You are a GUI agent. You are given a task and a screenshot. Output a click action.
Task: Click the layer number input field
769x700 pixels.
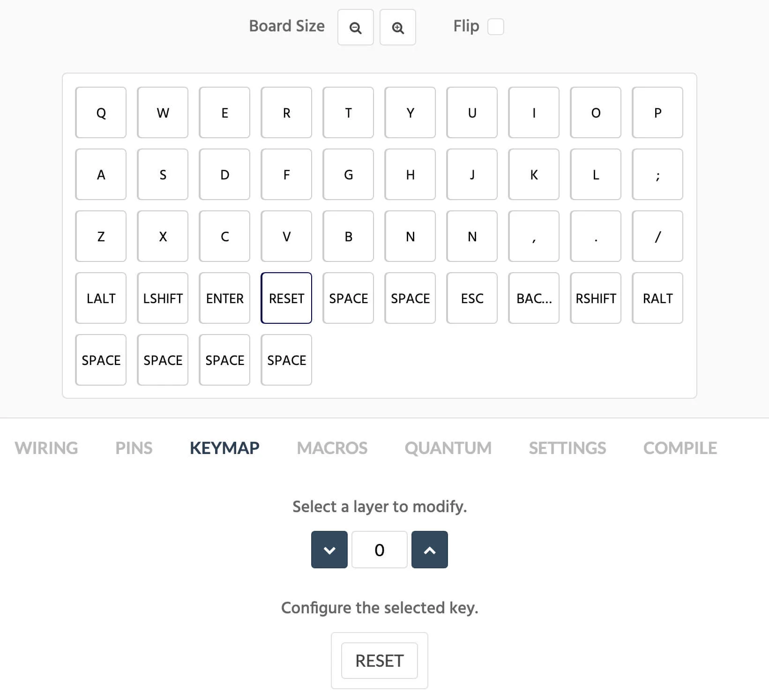379,550
